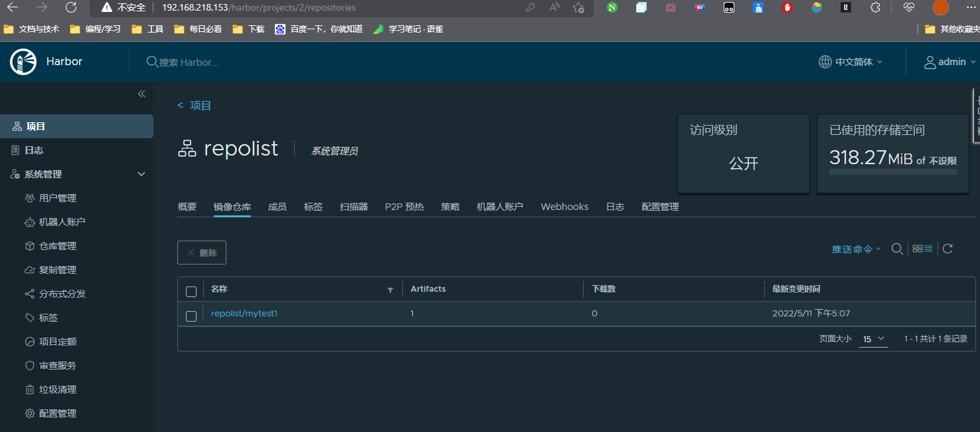Open the page size 15 dropdown

point(874,339)
